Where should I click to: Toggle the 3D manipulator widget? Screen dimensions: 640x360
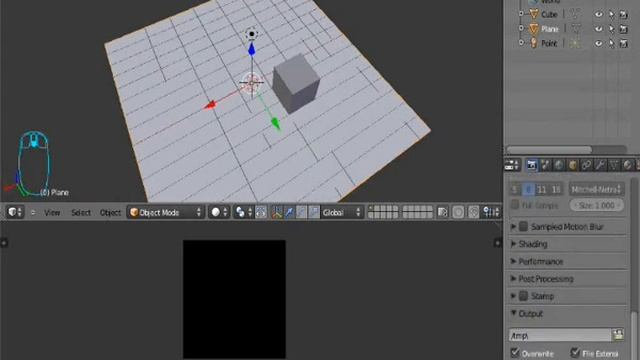pyautogui.click(x=277, y=212)
